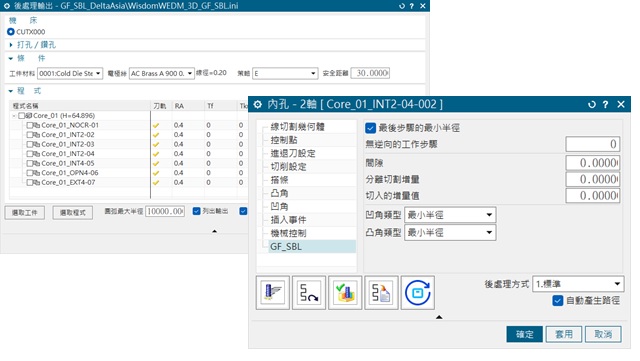Click the replay toolpath icon button
The width and height of the screenshot is (640, 361).
click(309, 292)
